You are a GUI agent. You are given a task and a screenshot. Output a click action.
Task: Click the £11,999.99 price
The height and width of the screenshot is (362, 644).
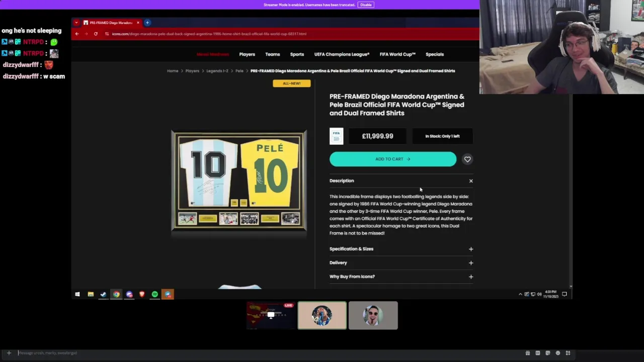(x=377, y=136)
